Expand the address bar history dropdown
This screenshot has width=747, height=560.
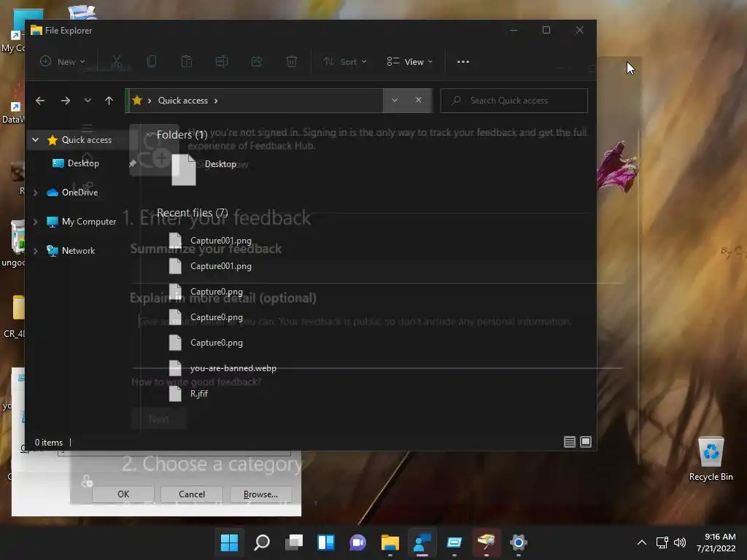coord(395,101)
